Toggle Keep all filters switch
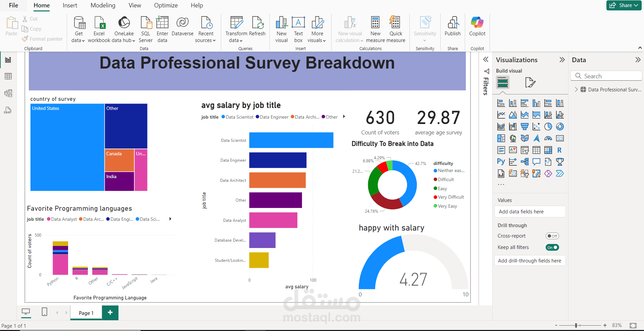 (552, 247)
